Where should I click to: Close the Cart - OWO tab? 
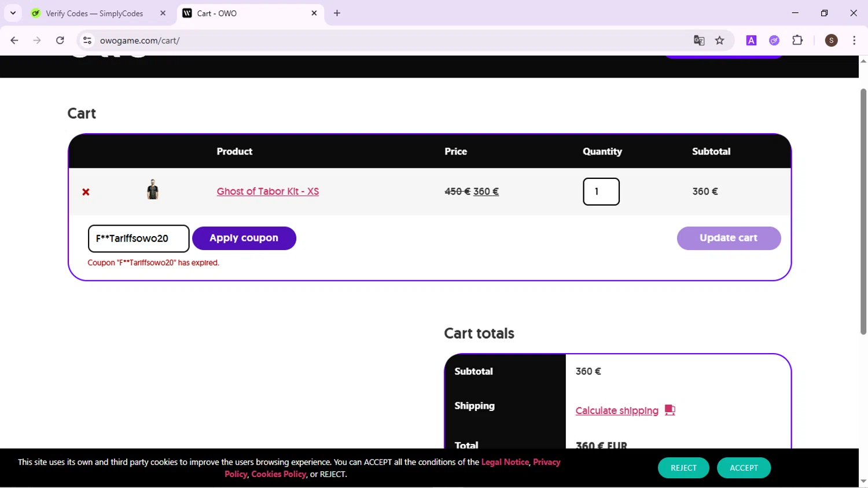tap(314, 13)
